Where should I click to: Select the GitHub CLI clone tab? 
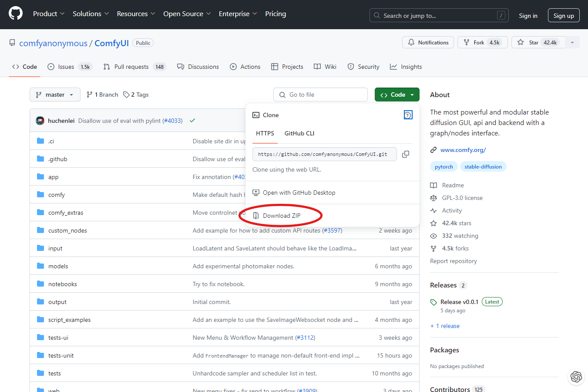click(299, 133)
